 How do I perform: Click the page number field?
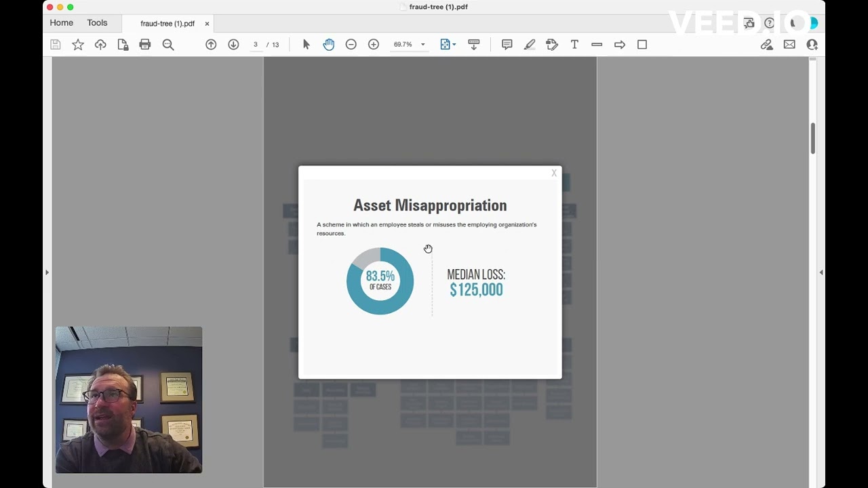pos(256,45)
